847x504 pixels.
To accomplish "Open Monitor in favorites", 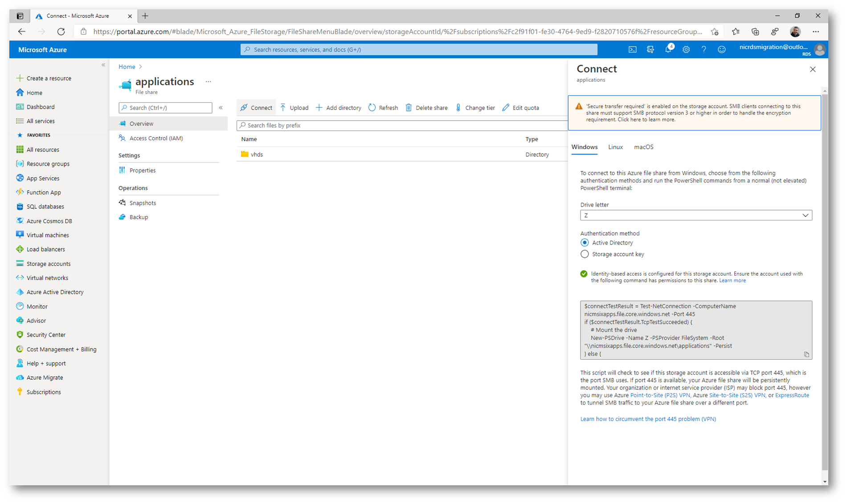I will point(37,306).
